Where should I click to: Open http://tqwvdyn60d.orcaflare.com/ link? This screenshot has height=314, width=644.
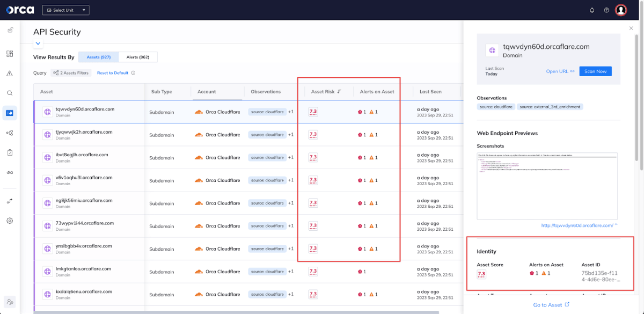point(577,225)
